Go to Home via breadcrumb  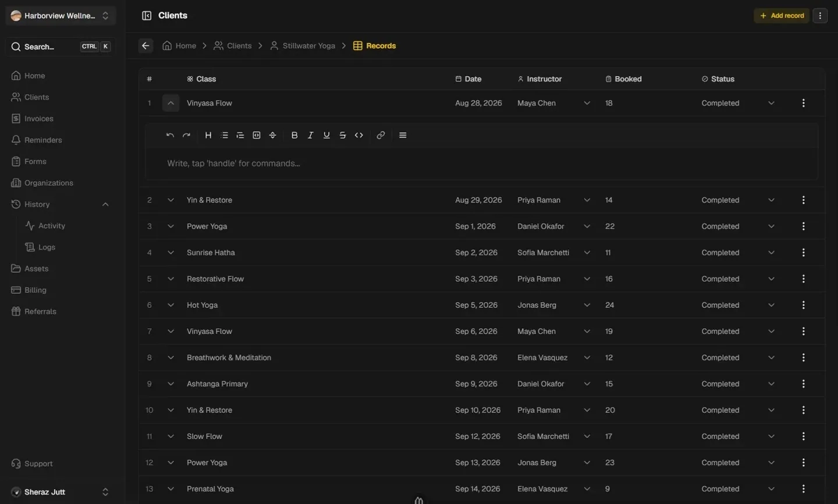pyautogui.click(x=179, y=45)
